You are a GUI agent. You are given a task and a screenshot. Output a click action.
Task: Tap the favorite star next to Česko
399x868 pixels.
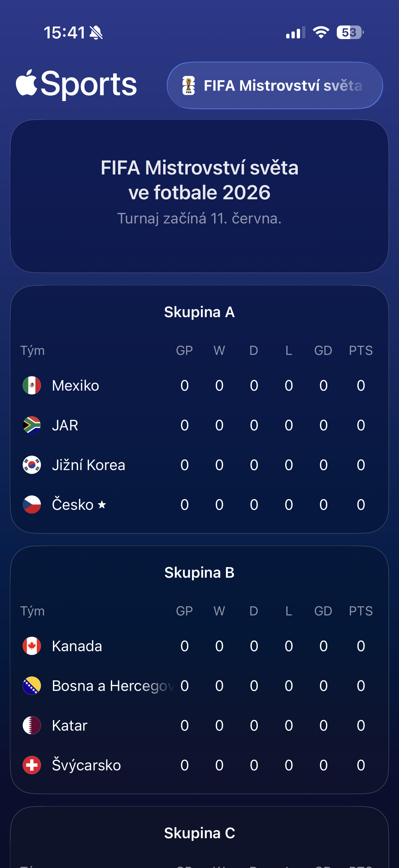(x=102, y=505)
